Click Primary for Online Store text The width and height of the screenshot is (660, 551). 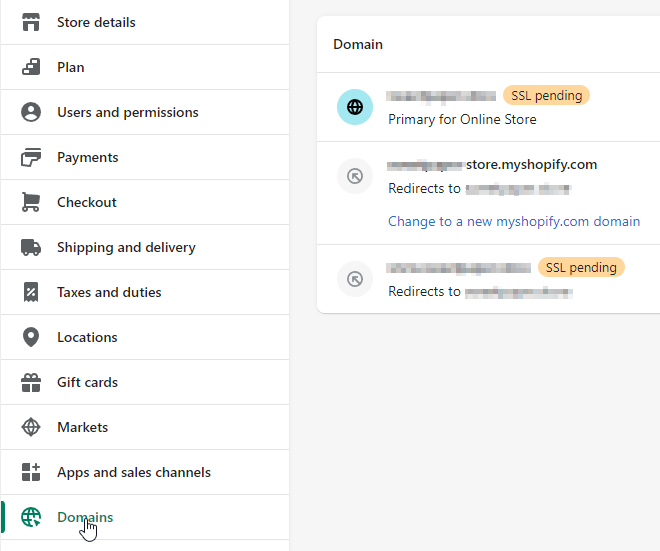(x=462, y=120)
